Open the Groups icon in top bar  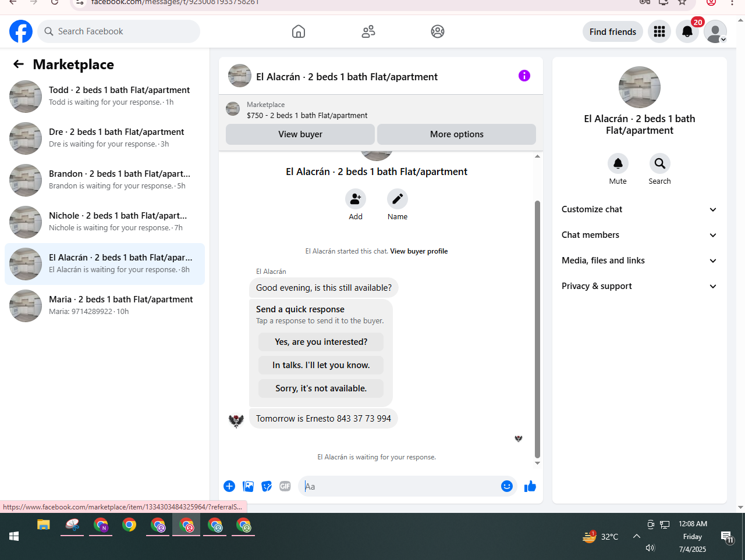pyautogui.click(x=438, y=31)
